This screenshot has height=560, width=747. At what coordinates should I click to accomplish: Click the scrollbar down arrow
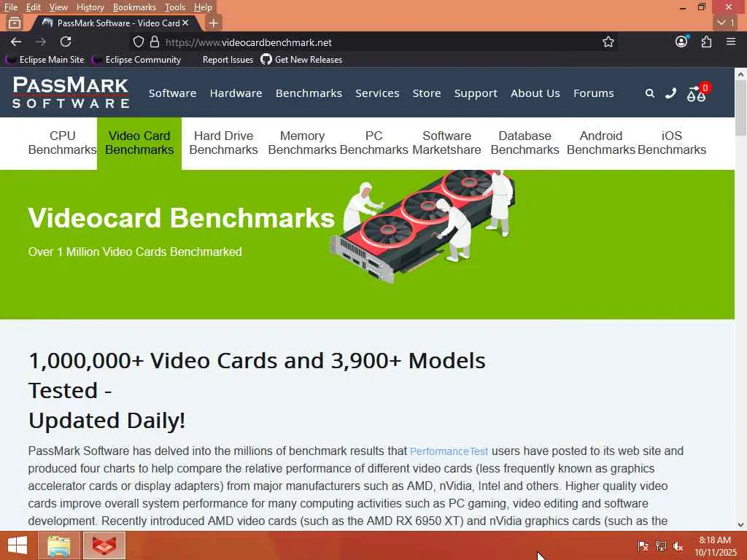pyautogui.click(x=740, y=525)
